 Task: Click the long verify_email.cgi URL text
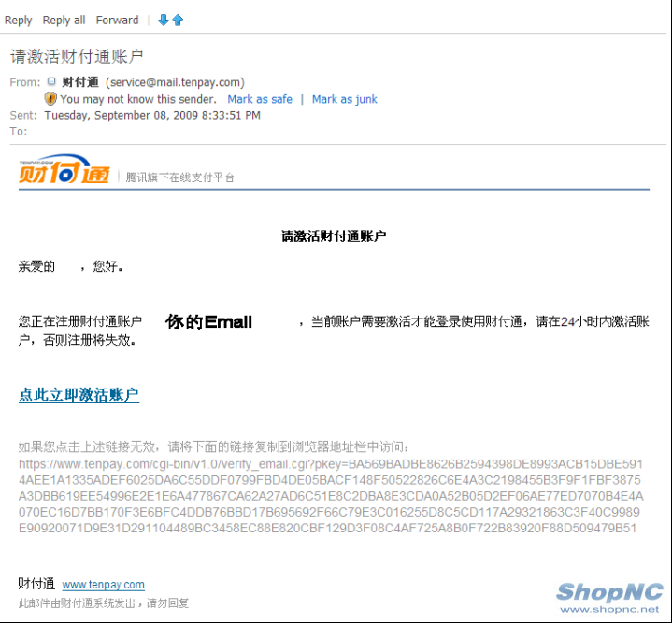coord(331,496)
